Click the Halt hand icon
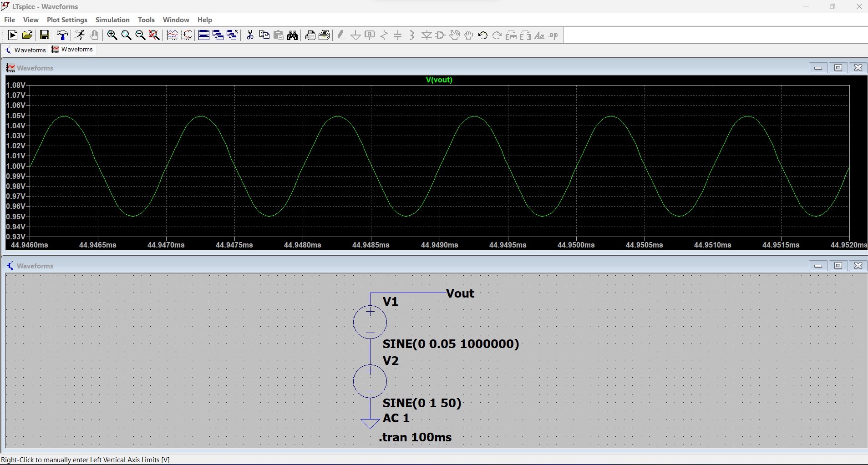 [x=94, y=35]
